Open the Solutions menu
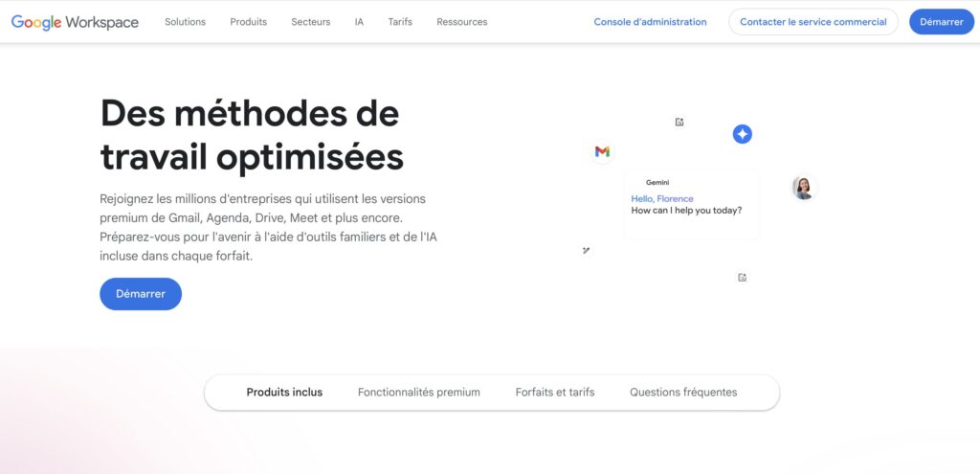 (185, 22)
